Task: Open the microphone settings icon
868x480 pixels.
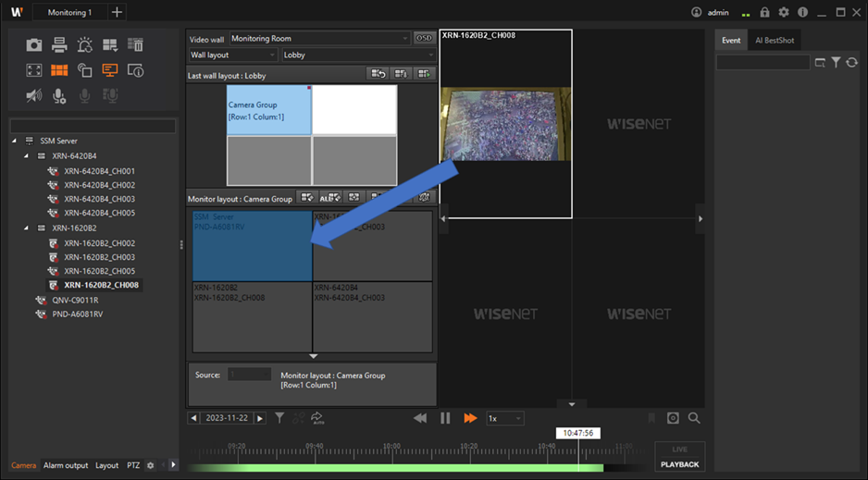Action: click(59, 95)
